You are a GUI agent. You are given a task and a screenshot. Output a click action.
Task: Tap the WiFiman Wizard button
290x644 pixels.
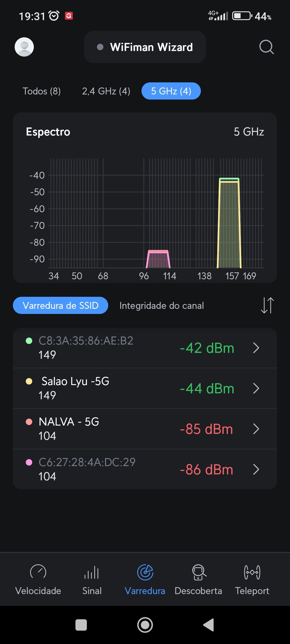point(145,47)
